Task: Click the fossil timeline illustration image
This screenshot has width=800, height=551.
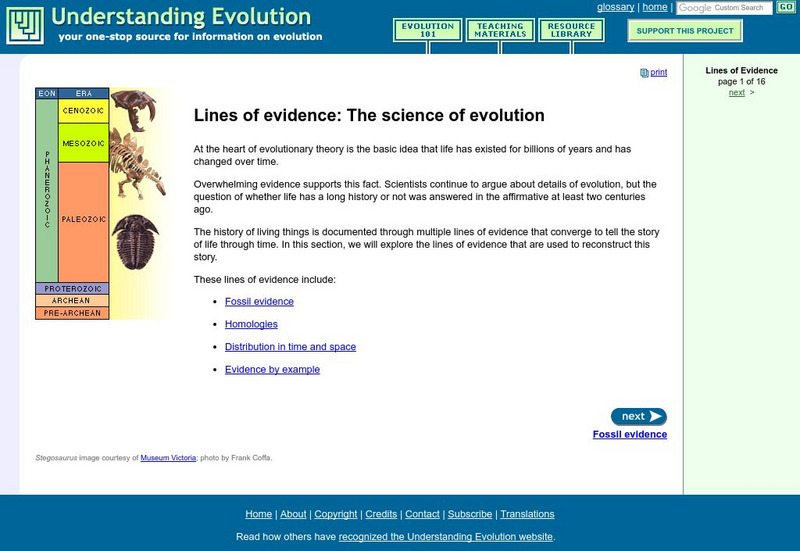Action: coord(103,203)
